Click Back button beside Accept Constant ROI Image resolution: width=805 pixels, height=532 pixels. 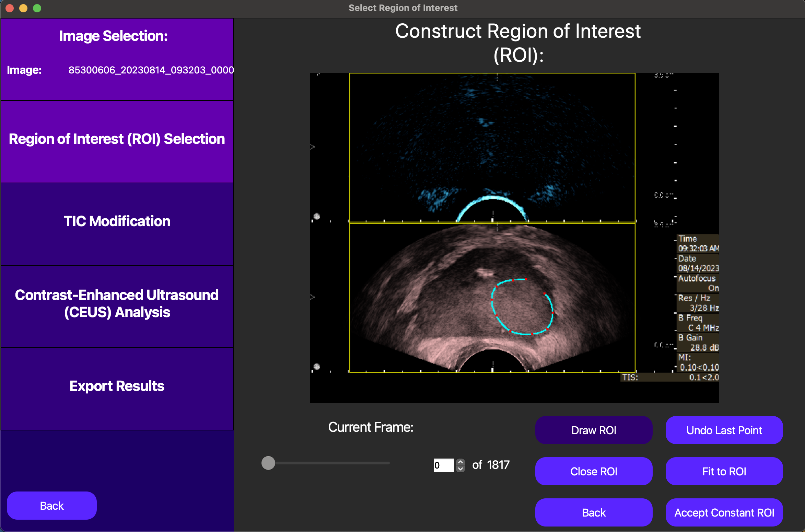pos(594,512)
